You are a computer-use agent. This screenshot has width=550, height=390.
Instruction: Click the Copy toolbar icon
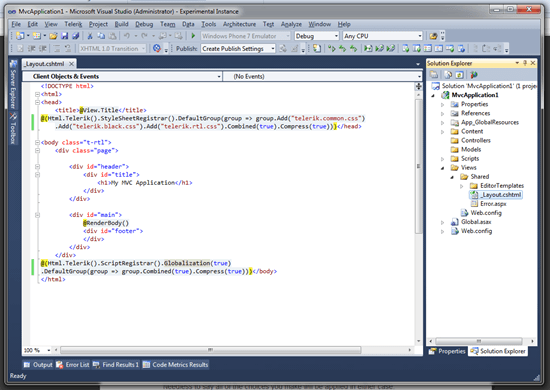point(101,36)
